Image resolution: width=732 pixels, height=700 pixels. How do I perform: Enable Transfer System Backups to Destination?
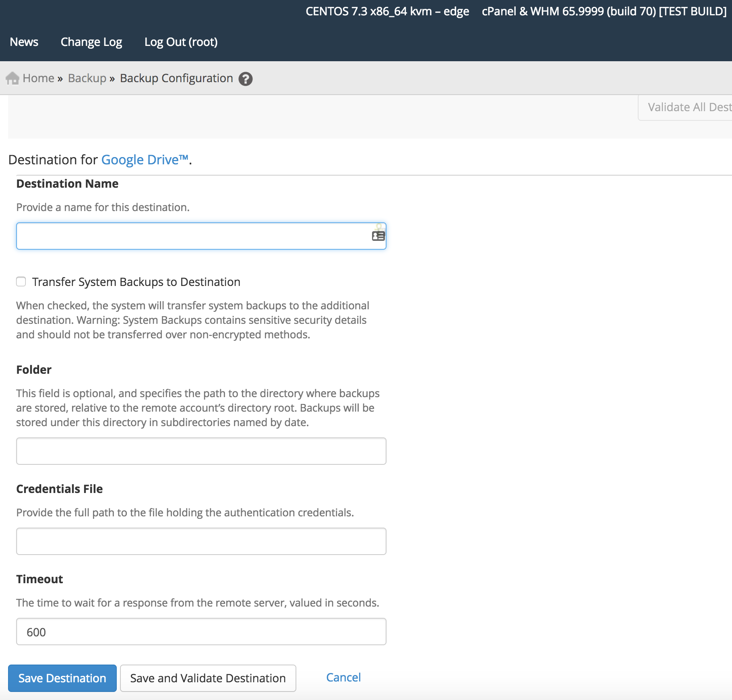[x=21, y=282]
